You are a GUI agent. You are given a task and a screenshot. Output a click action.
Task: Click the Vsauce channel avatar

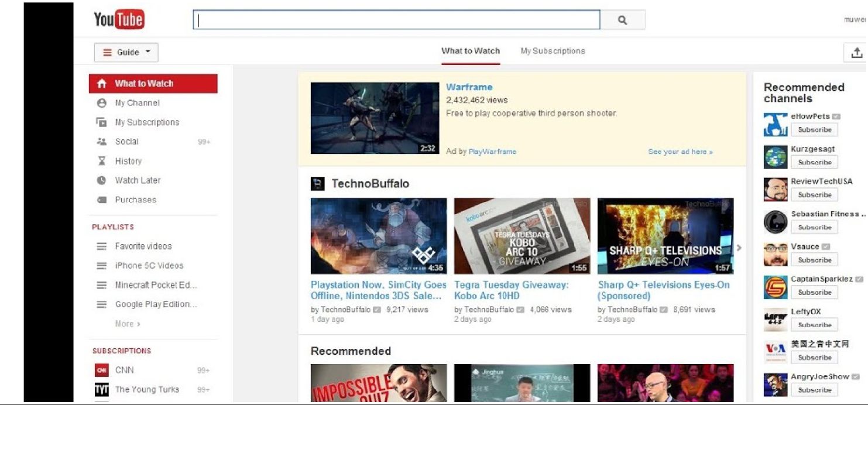coord(776,255)
